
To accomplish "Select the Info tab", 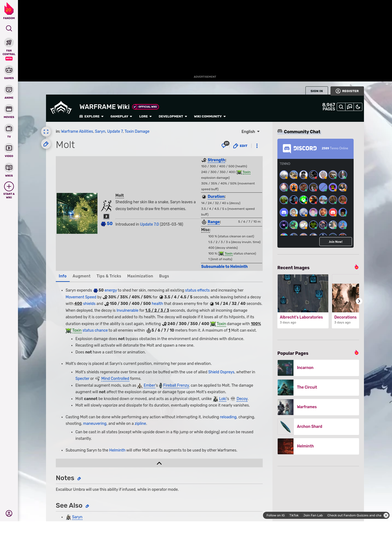I will point(63,276).
